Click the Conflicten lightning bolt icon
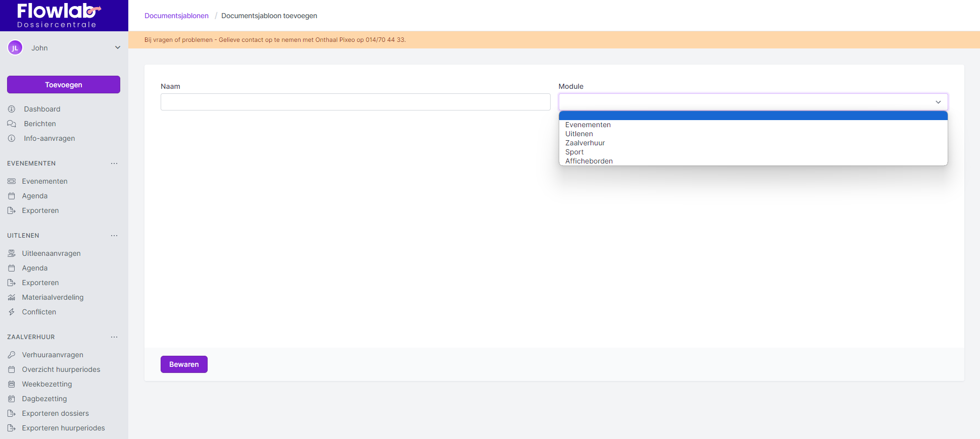This screenshot has width=980, height=439. tap(12, 312)
